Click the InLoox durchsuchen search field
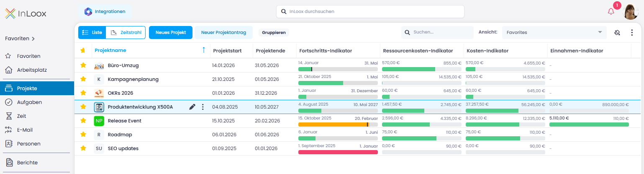The height and width of the screenshot is (174, 644). coord(370,12)
